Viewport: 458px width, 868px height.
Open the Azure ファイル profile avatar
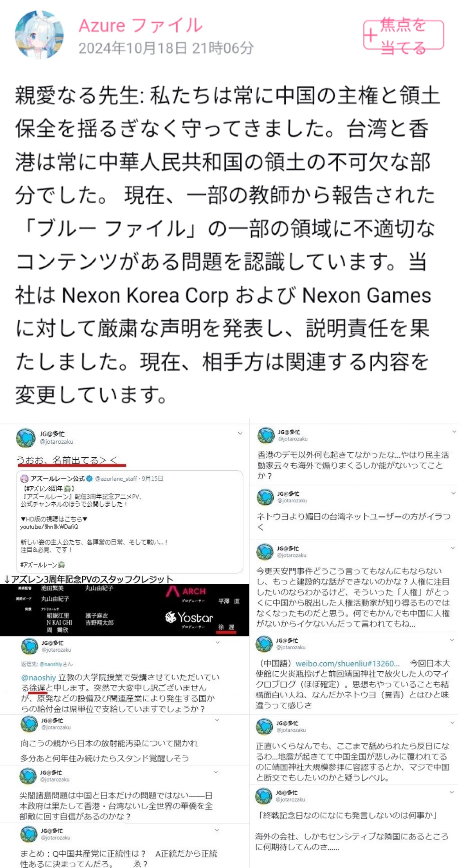pos(39,34)
